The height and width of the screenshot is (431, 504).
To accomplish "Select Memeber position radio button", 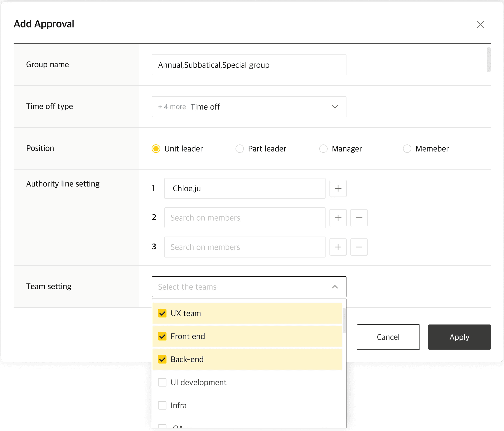I will click(x=407, y=149).
